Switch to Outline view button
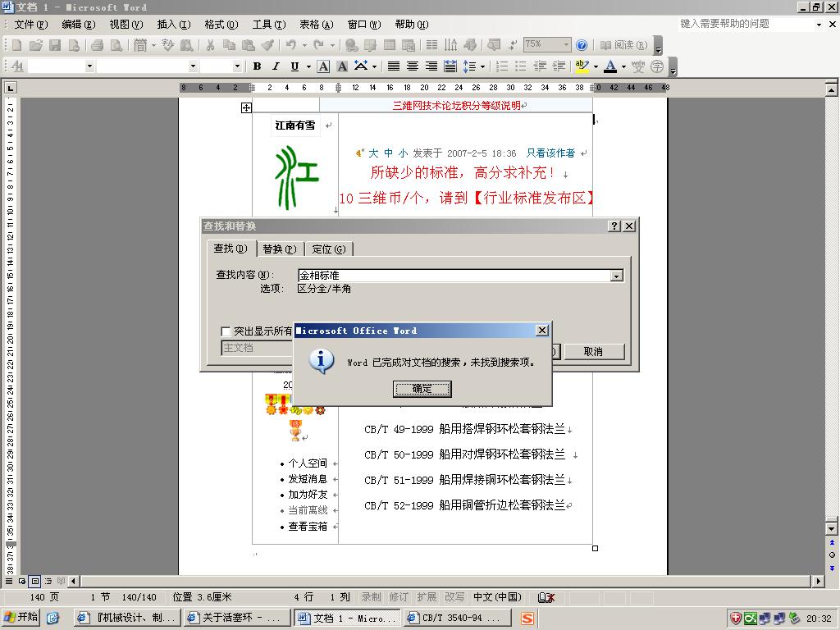This screenshot has width=840, height=630. (48, 581)
